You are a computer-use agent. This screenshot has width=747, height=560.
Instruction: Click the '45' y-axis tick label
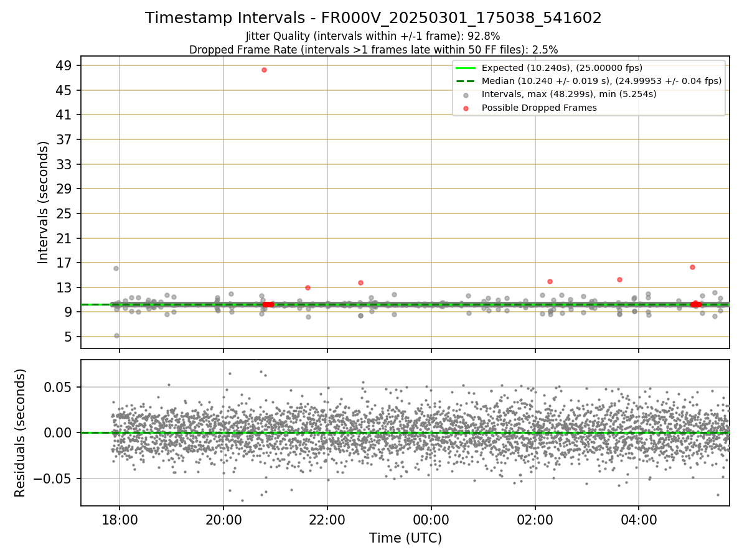65,90
